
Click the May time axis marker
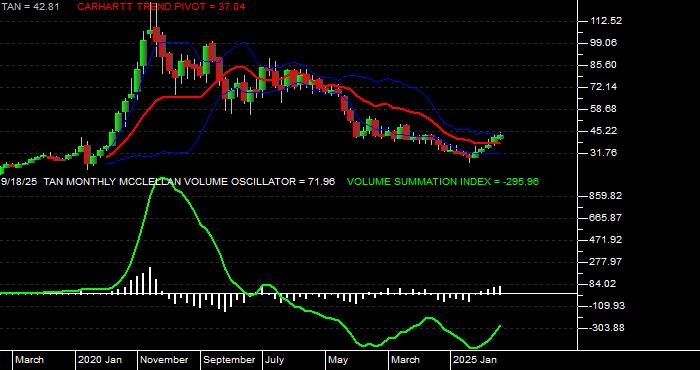click(338, 360)
